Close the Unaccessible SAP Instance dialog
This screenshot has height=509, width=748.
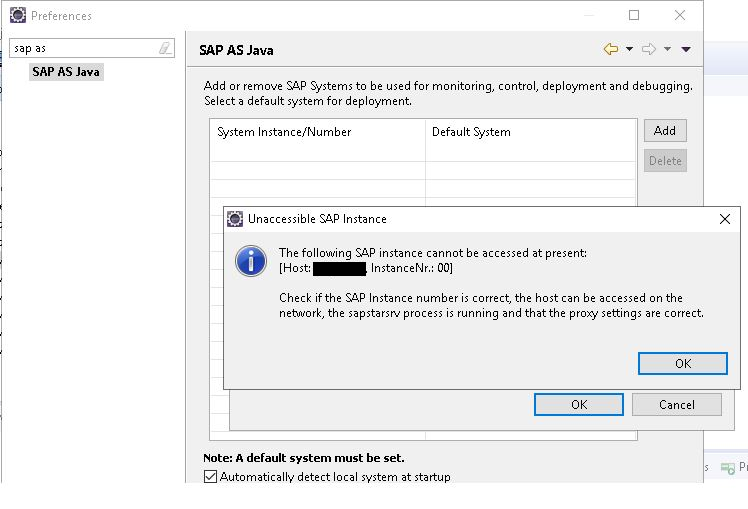click(725, 219)
